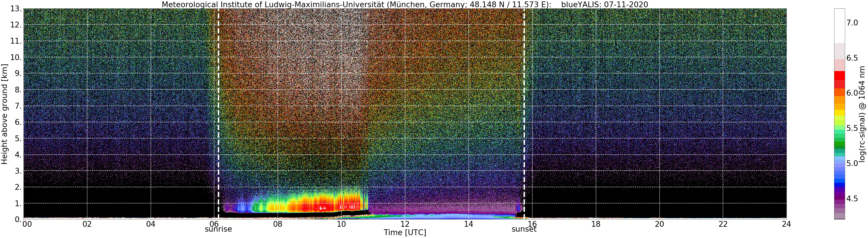The width and height of the screenshot is (868, 238).
Task: Click the '02' time axis tick label
Action: 87,224
